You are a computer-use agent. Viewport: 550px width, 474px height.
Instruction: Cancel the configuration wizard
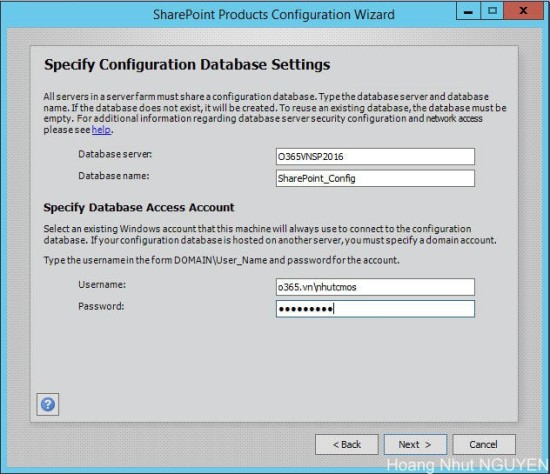(x=484, y=445)
